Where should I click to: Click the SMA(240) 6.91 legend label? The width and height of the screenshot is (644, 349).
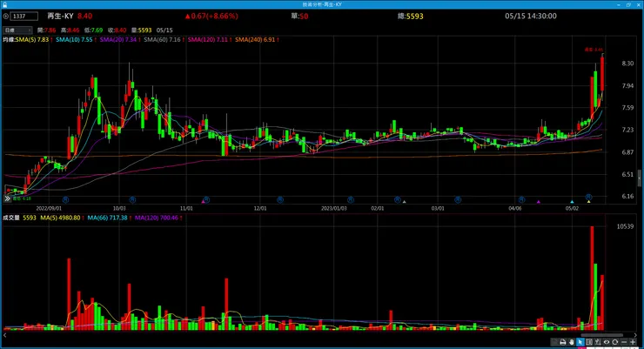(255, 40)
